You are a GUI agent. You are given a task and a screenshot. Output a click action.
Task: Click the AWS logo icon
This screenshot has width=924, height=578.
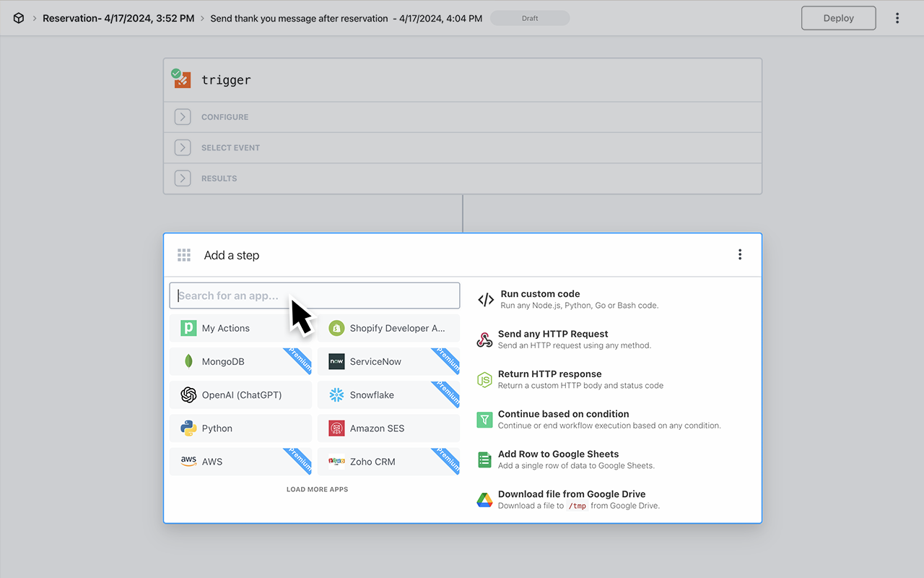[x=188, y=462]
